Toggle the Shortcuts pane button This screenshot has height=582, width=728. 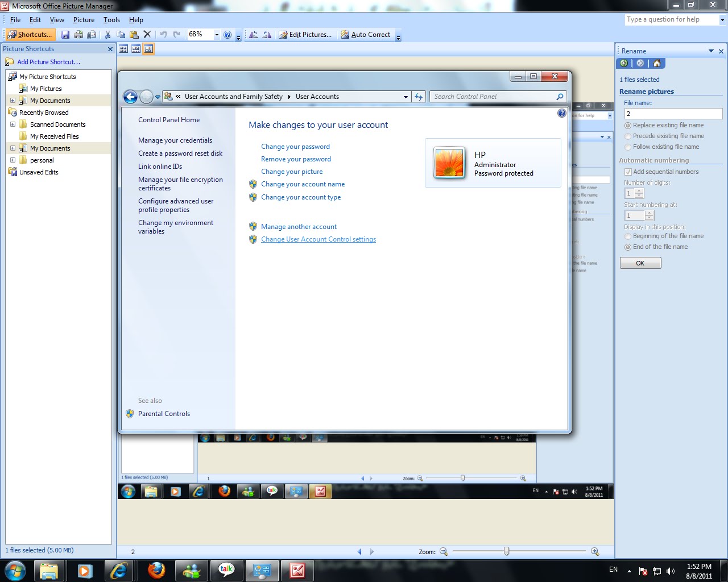[31, 35]
